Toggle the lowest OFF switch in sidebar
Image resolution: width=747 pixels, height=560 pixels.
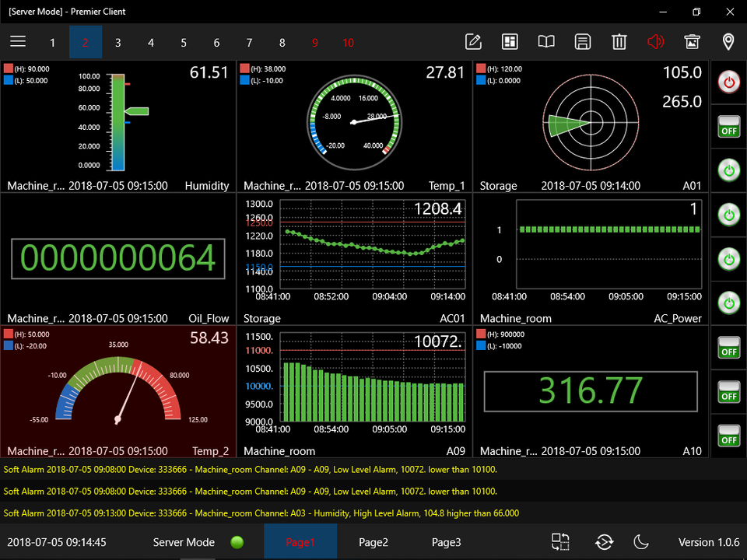click(x=729, y=436)
